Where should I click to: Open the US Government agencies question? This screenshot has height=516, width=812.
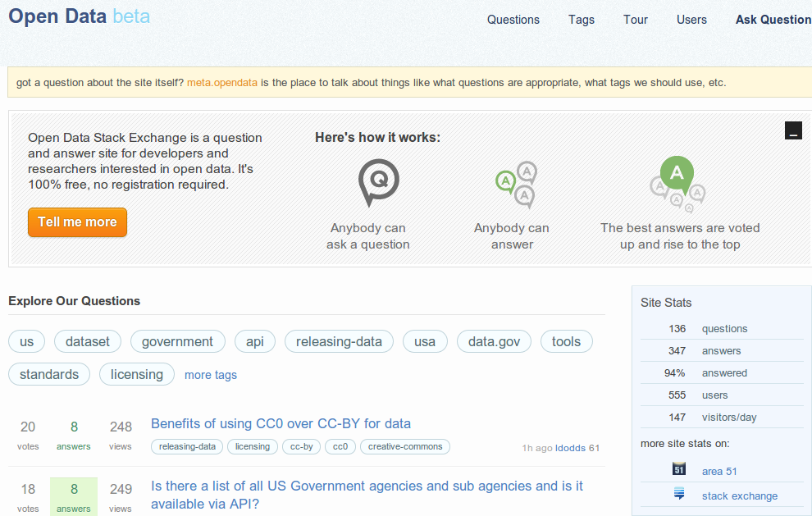[367, 494]
